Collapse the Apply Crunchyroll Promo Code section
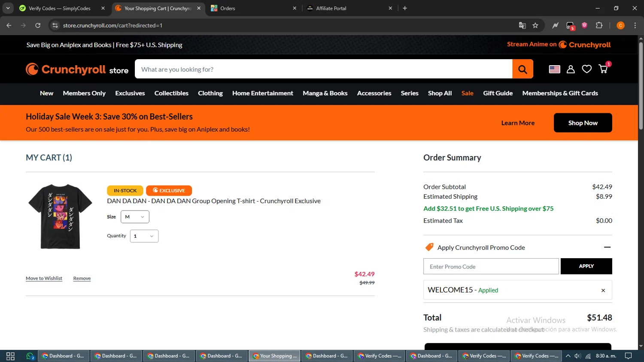 point(607,247)
